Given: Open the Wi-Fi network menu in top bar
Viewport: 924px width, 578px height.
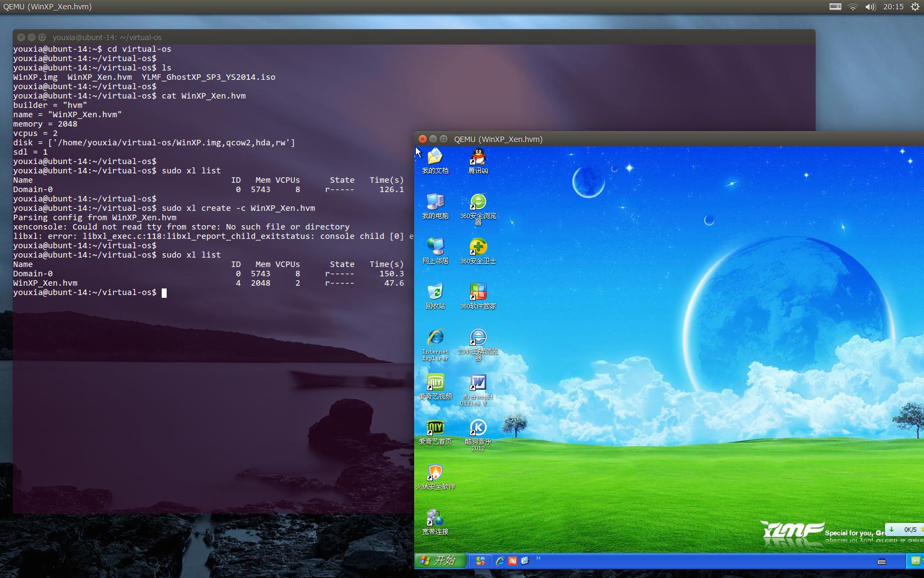Looking at the screenshot, I should (852, 7).
